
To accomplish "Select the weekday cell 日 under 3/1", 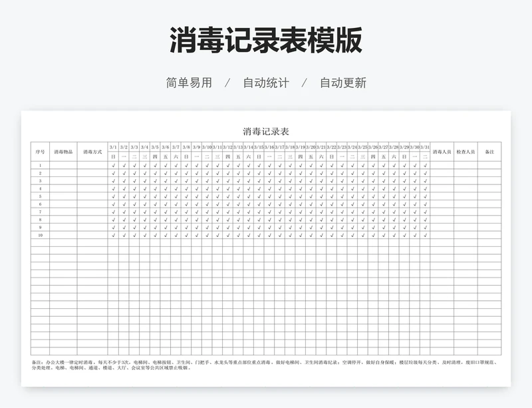I will [x=113, y=156].
